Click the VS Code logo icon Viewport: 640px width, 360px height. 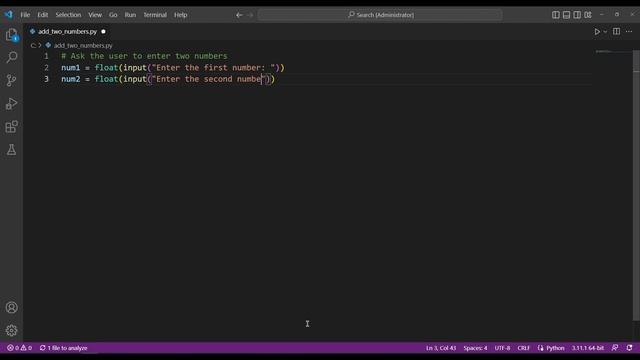(x=9, y=15)
